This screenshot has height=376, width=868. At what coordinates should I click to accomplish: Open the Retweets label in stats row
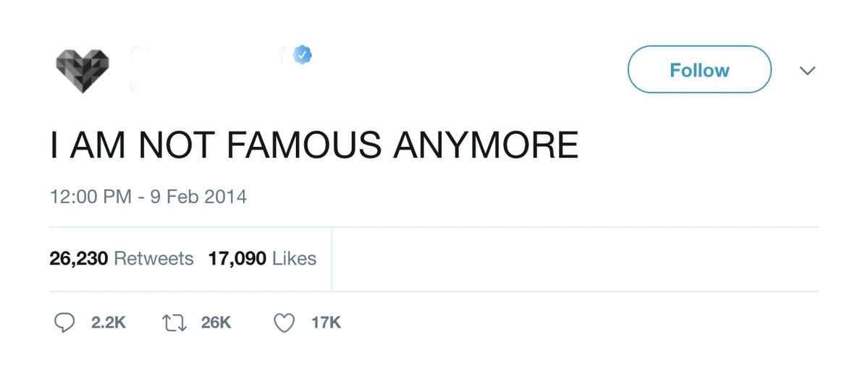(x=154, y=258)
